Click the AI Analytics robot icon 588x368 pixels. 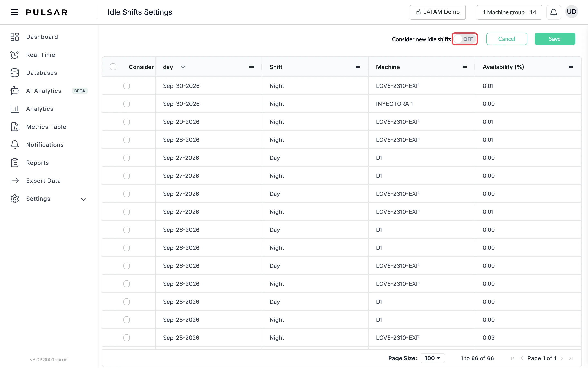(14, 91)
